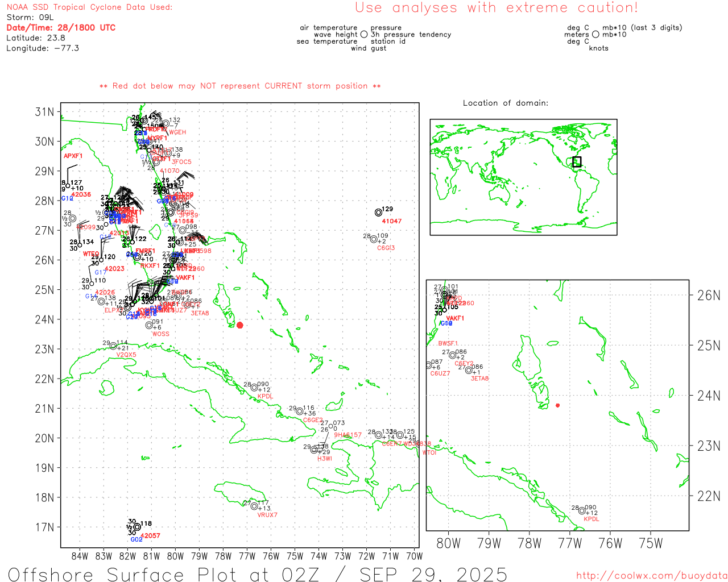Click the 'Use analyses with extreme caution!' heading
The width and height of the screenshot is (728, 582).
[x=496, y=8]
